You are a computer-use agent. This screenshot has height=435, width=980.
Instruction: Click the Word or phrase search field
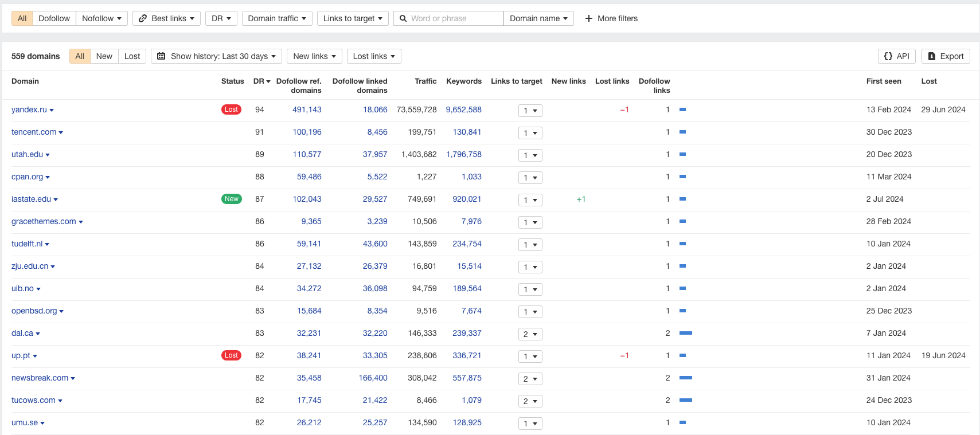tap(448, 18)
